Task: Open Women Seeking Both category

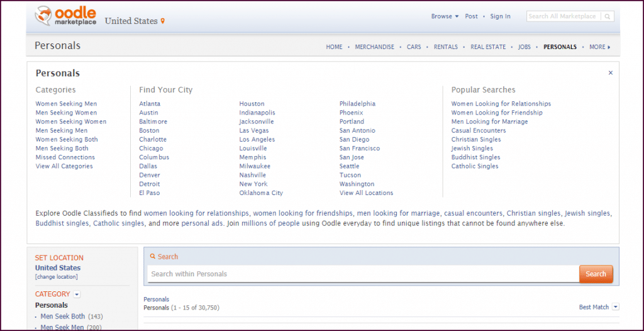Action: 67,140
